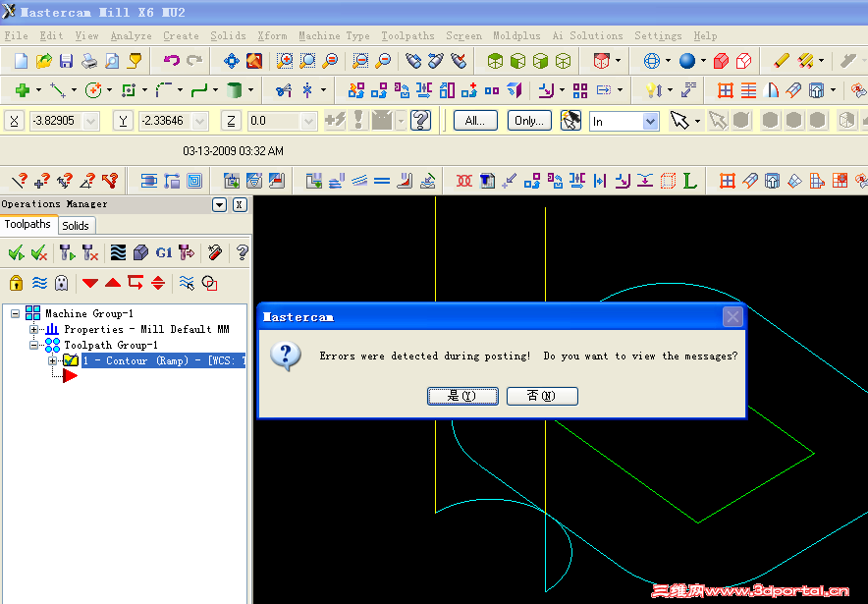Click the 否(N) No button
The height and width of the screenshot is (604, 868).
[542, 396]
